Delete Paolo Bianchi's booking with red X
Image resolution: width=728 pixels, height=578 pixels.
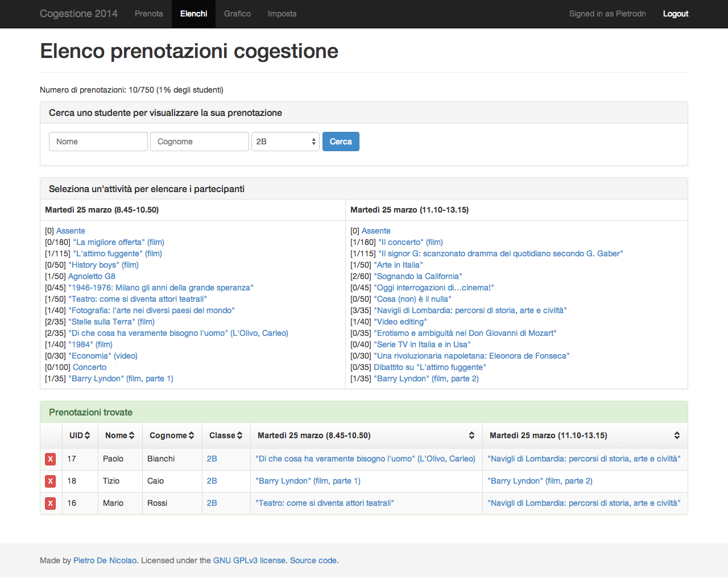tap(51, 459)
